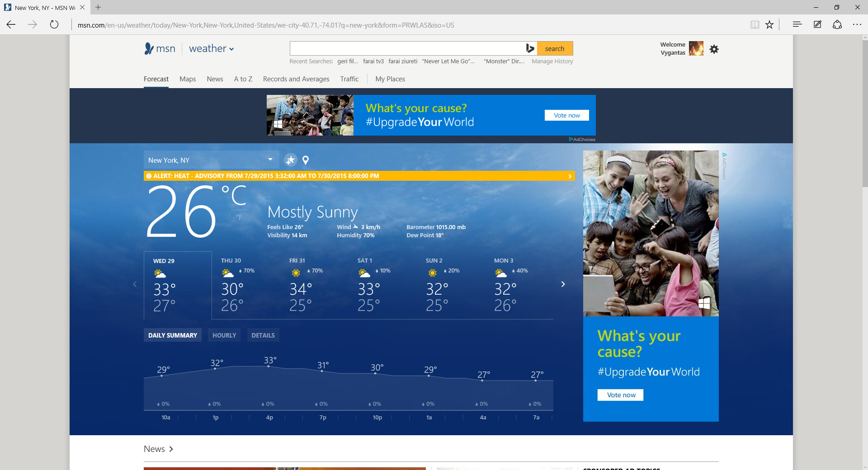This screenshot has width=868, height=470.
Task: Add page to favorites with star icon
Action: (x=769, y=25)
